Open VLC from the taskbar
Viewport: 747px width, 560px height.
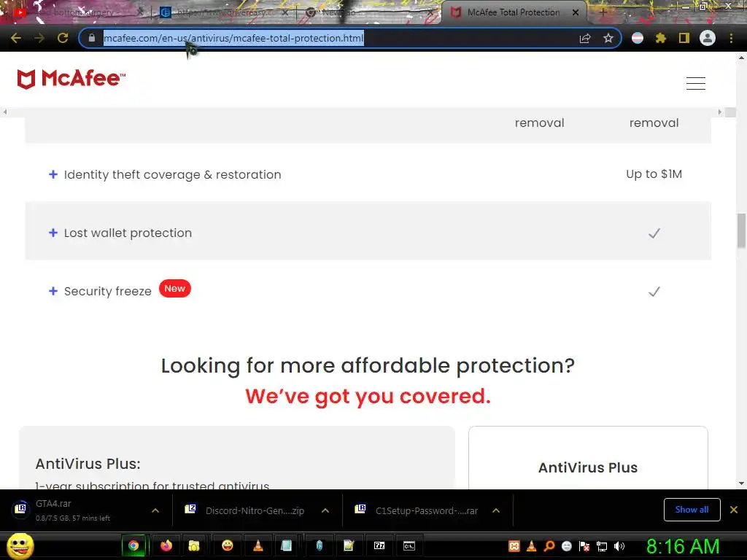(258, 545)
